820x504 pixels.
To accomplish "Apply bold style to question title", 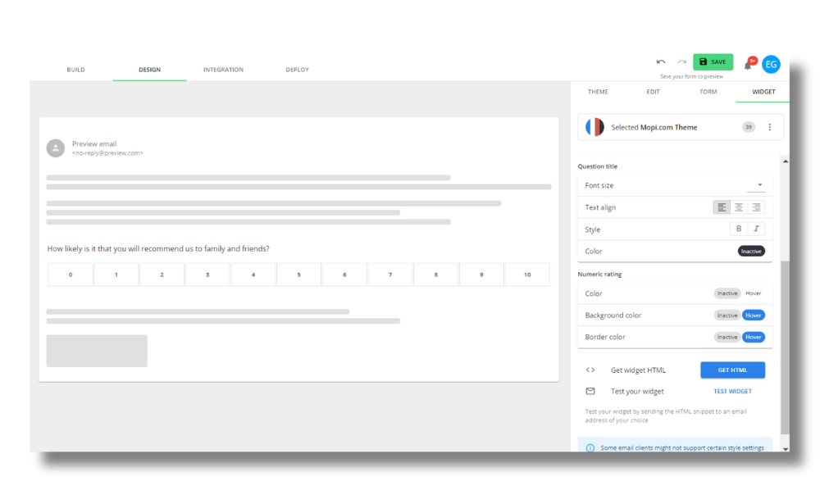I will (740, 229).
